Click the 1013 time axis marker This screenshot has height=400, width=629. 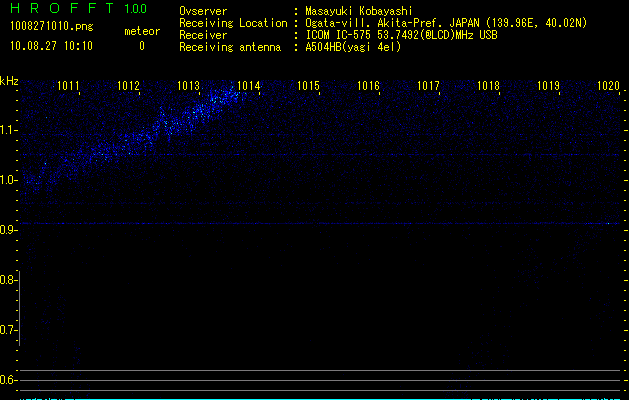[189, 86]
